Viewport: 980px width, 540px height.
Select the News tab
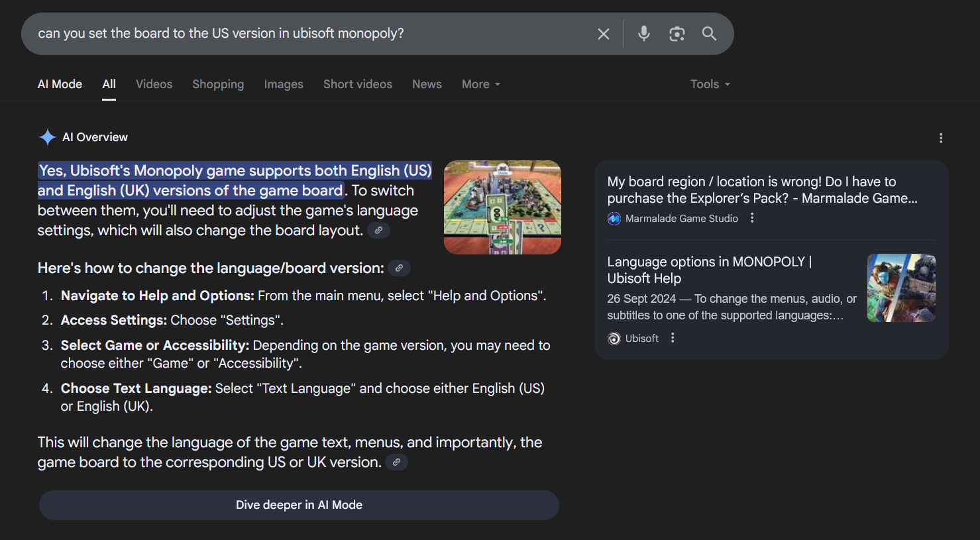point(427,84)
